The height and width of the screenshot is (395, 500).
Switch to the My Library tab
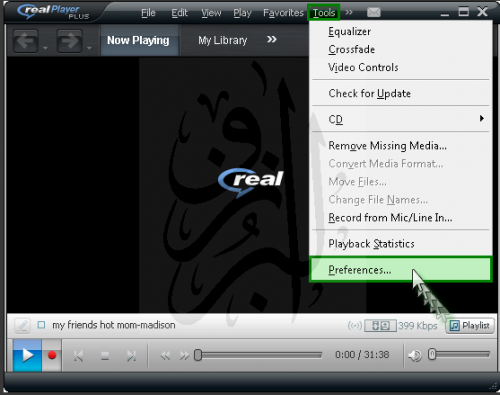222,40
